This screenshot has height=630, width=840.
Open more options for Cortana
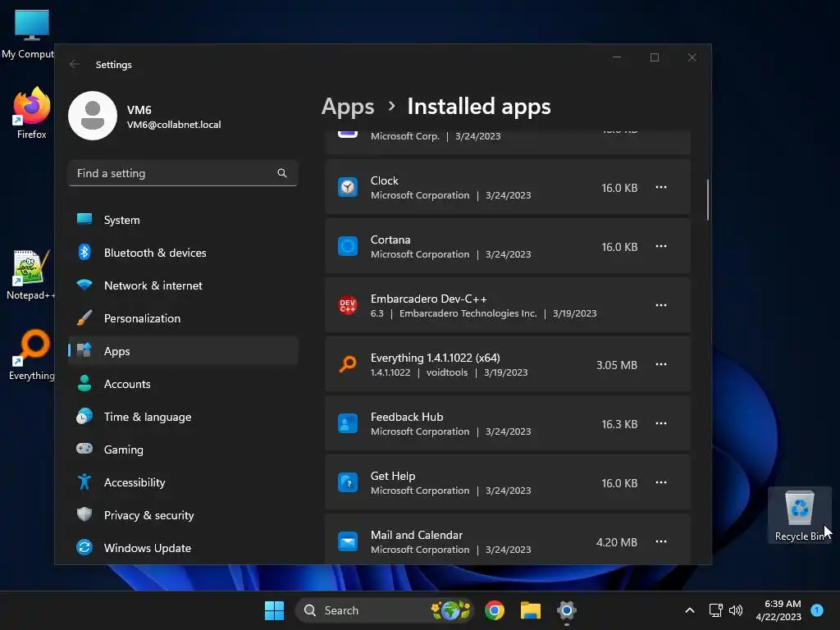coord(661,246)
